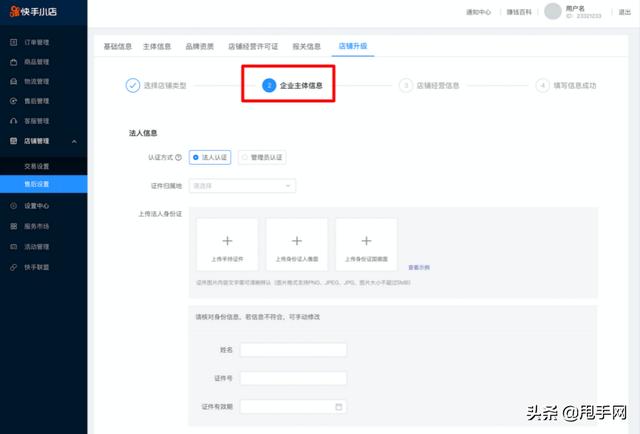Switch to the 品牌资质 tab
Screen dimensions: 640x434
point(200,46)
